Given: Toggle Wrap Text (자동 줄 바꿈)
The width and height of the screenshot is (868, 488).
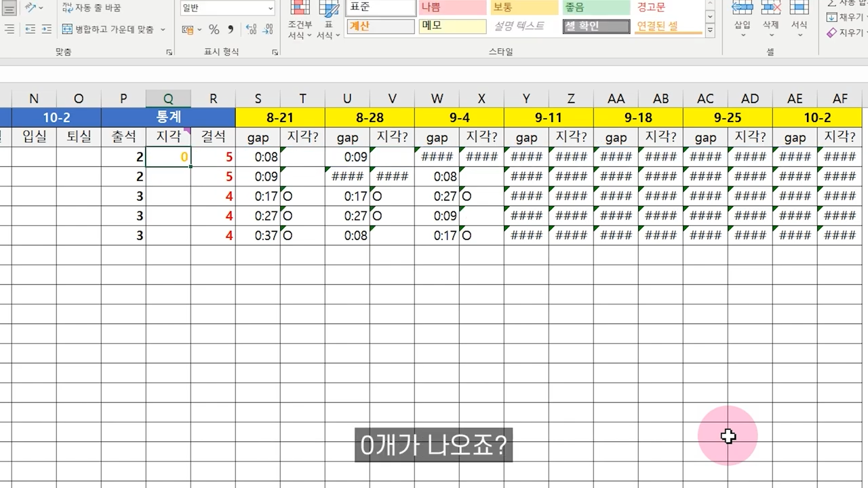Looking at the screenshot, I should pyautogui.click(x=92, y=7).
